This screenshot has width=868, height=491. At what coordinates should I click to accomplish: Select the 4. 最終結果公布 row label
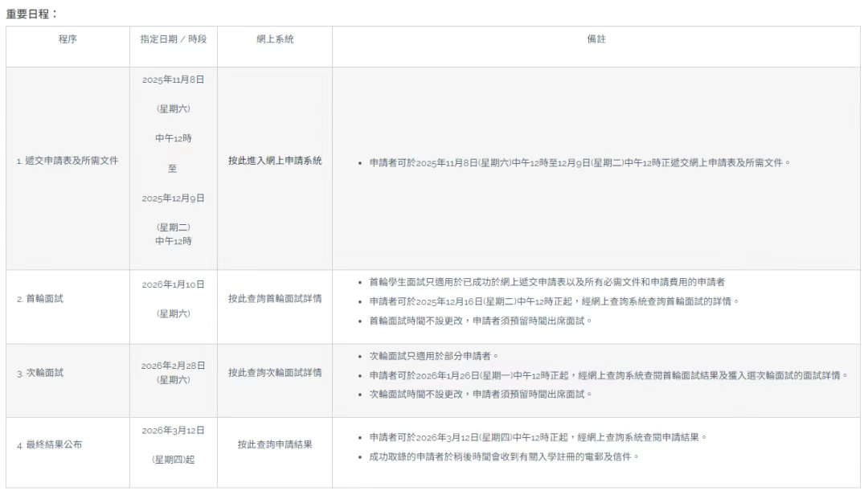49,444
